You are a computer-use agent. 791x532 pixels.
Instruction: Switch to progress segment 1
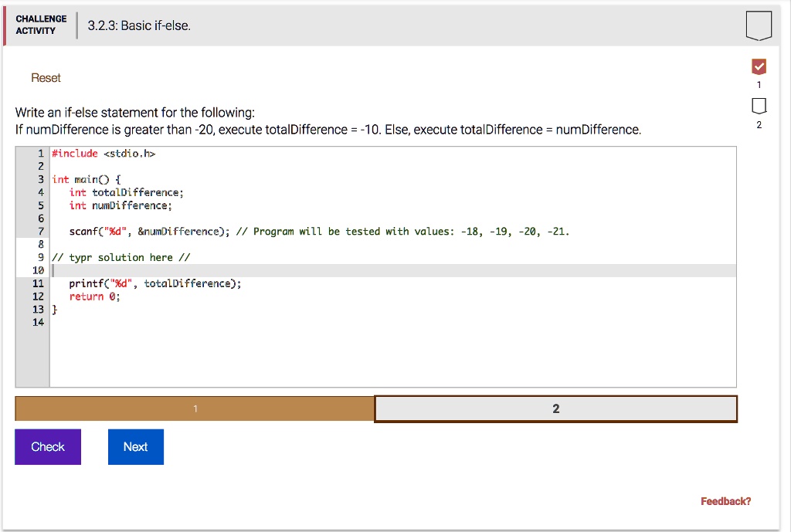tap(194, 408)
